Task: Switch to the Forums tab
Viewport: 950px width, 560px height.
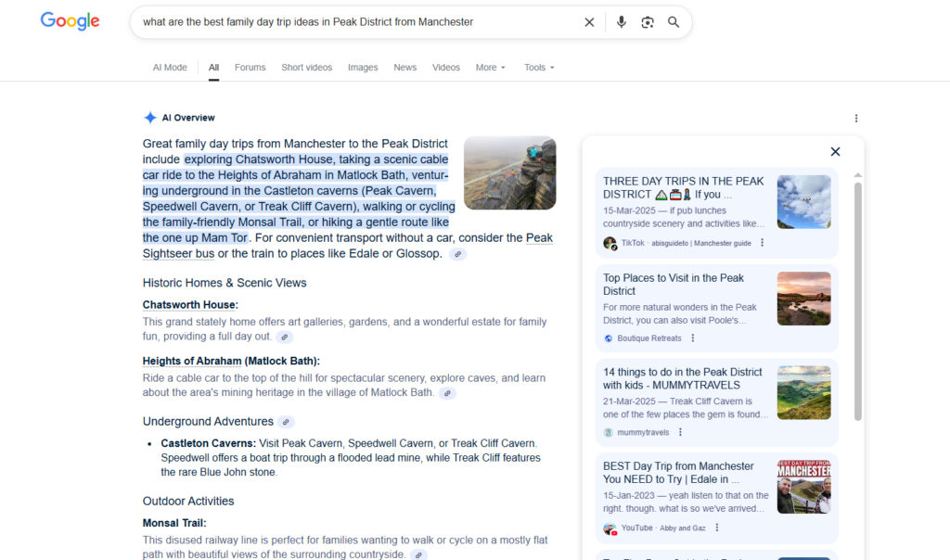Action: point(250,67)
